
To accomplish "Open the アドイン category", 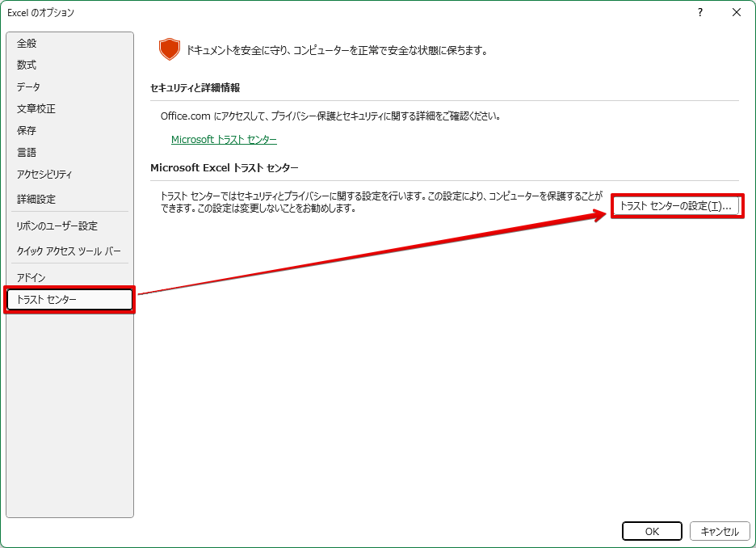I will [x=70, y=277].
